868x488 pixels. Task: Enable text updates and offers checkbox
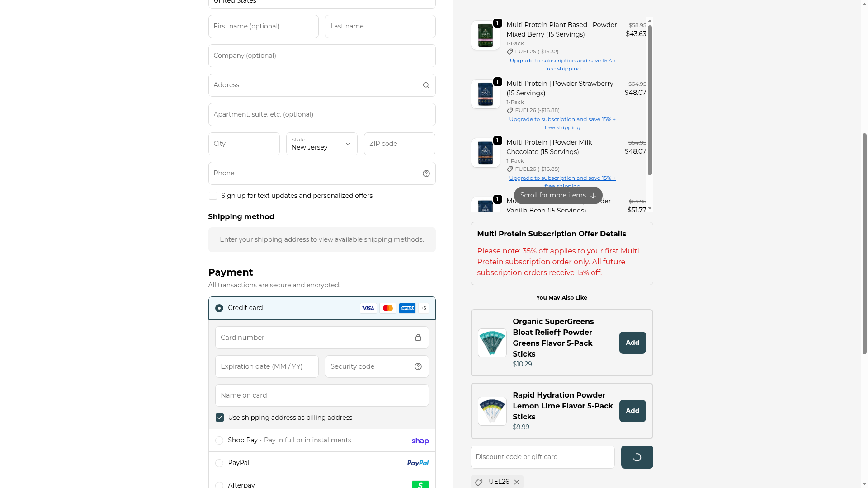pos(213,196)
